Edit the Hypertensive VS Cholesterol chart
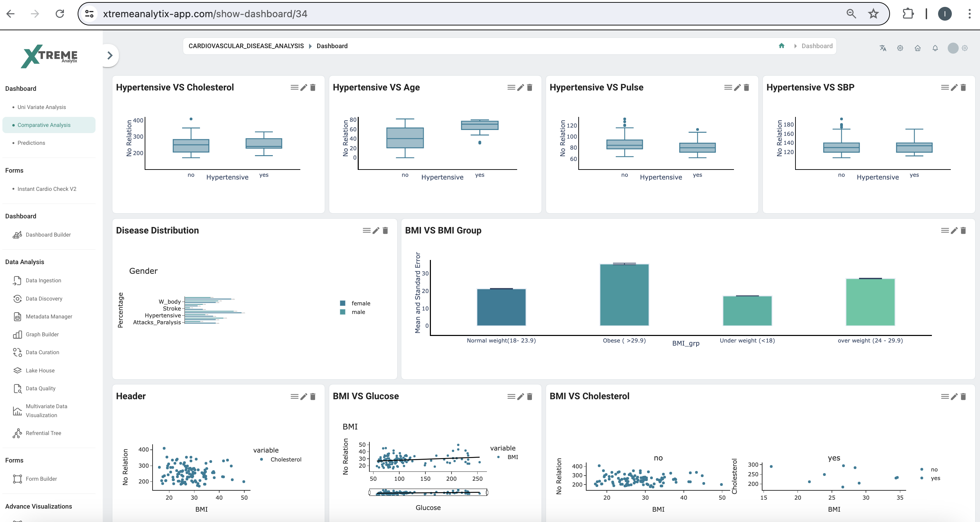Screen dimensions: 980x522 [x=304, y=88]
